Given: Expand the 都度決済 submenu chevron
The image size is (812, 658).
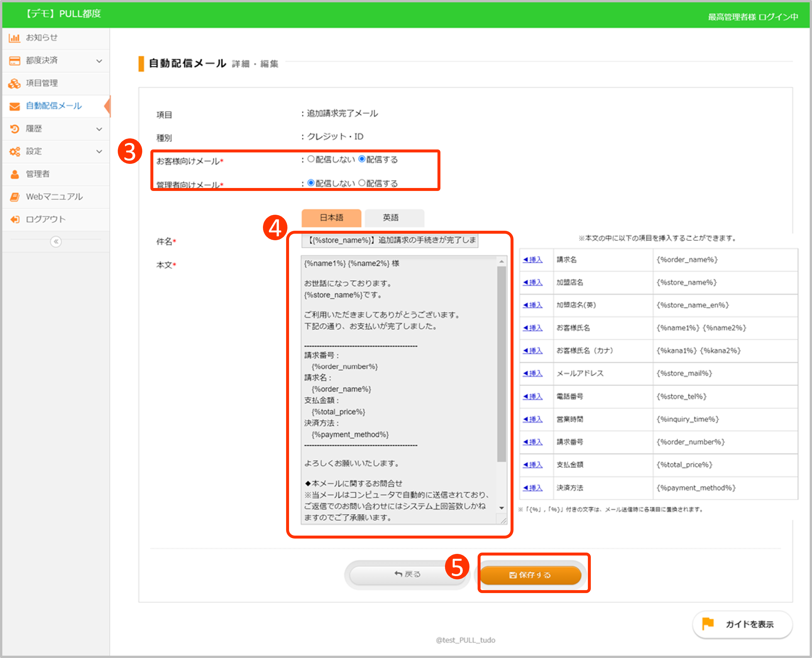Looking at the screenshot, I should click(x=99, y=61).
